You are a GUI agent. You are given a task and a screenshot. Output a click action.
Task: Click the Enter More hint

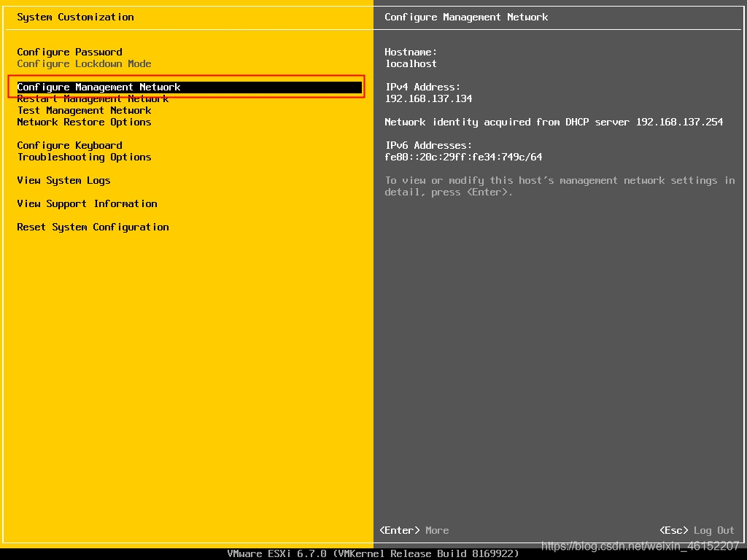point(413,530)
